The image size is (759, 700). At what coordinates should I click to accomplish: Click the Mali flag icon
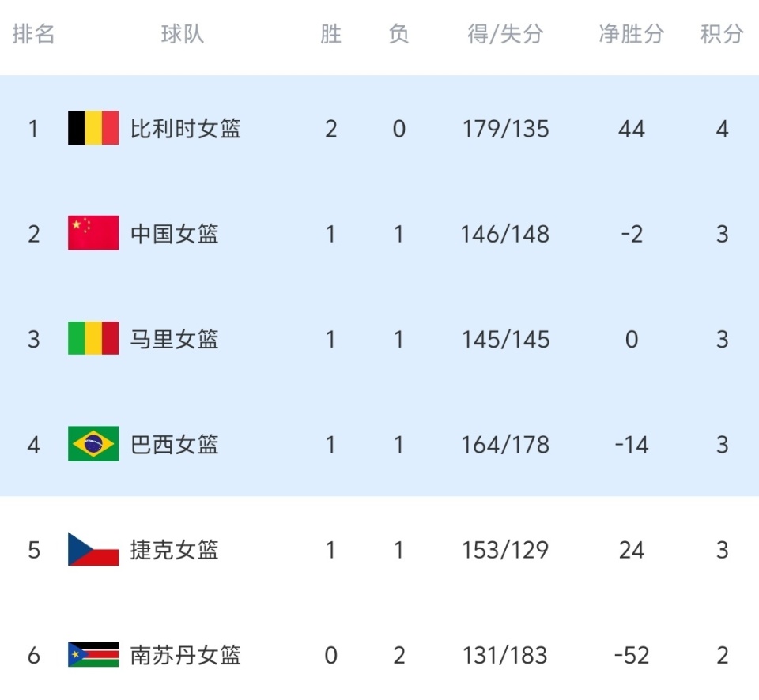pyautogui.click(x=93, y=339)
